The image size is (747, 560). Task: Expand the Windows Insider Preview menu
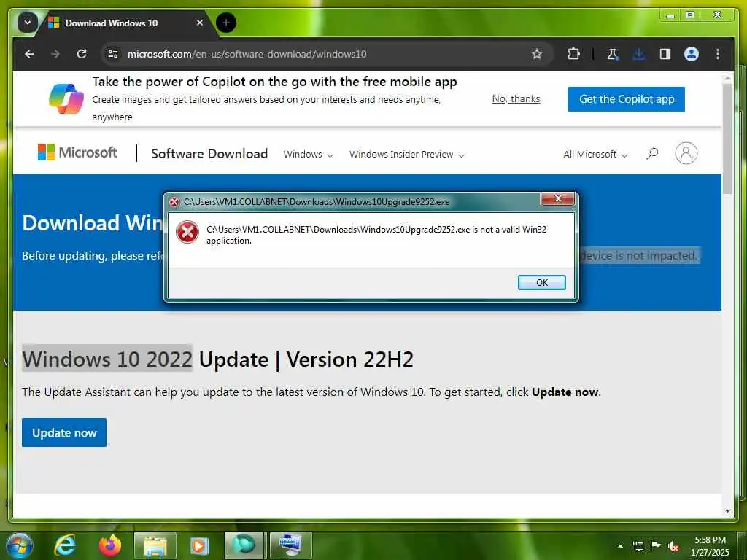click(x=406, y=155)
